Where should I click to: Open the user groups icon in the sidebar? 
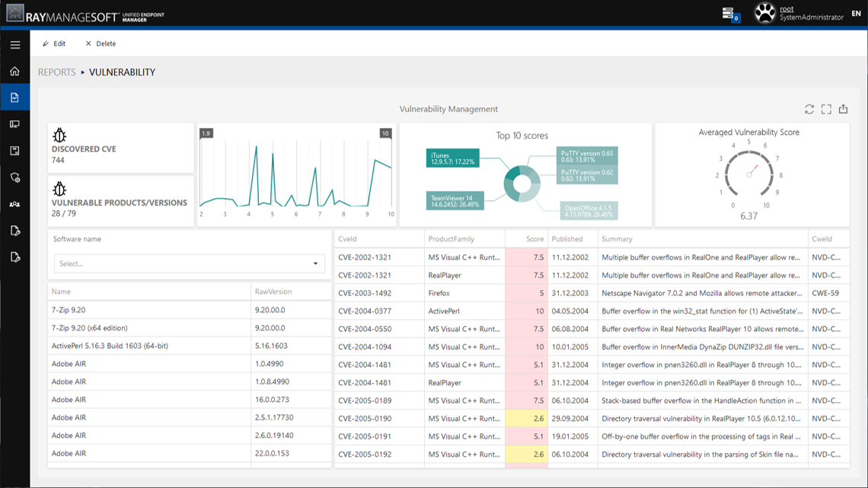14,203
